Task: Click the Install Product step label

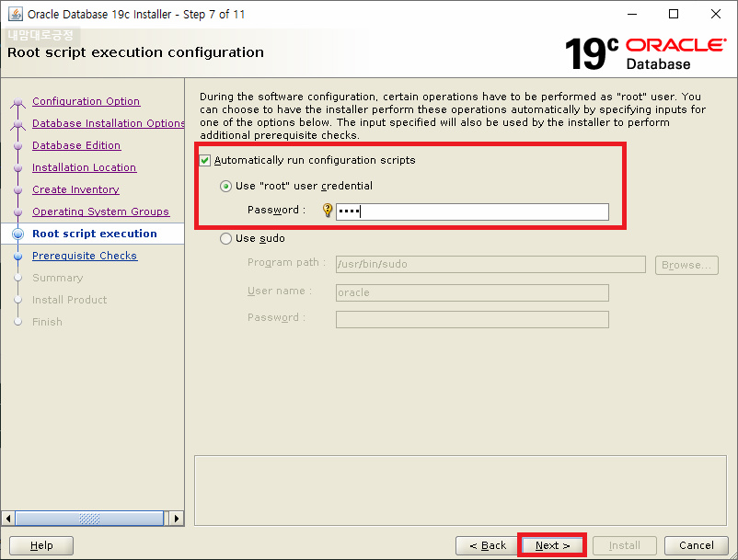Action: click(69, 300)
